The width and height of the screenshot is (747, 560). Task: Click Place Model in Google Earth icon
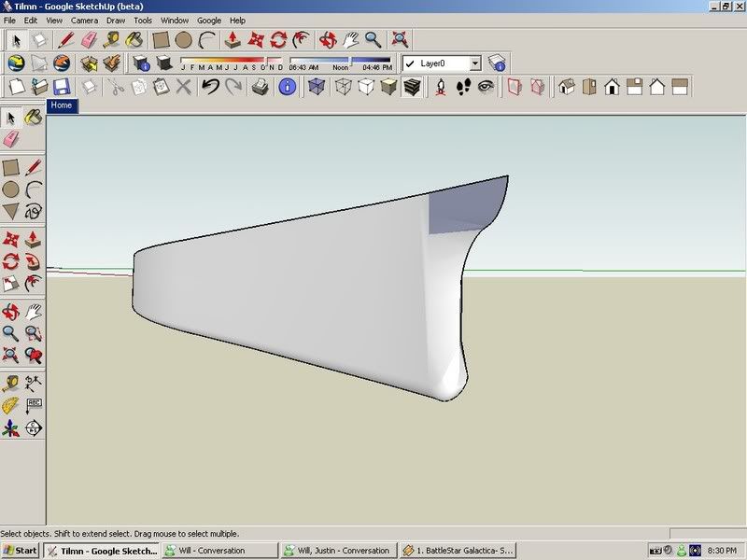point(62,63)
